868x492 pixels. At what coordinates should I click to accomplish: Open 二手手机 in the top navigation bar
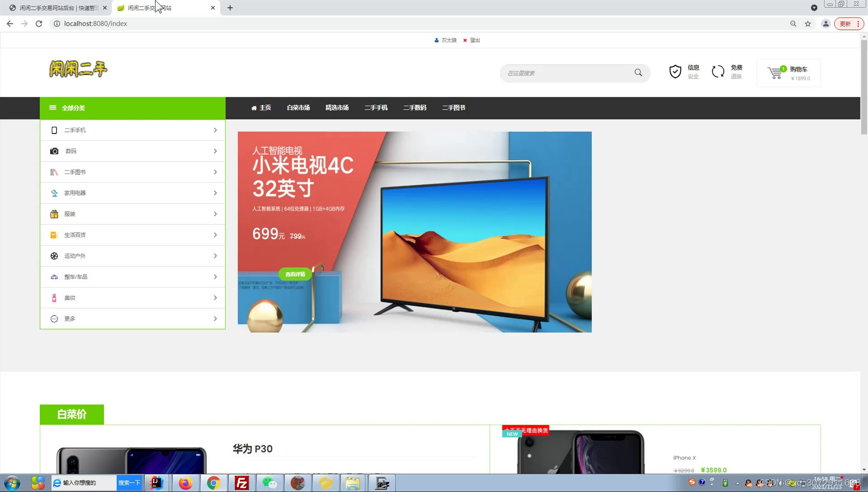pyautogui.click(x=376, y=108)
